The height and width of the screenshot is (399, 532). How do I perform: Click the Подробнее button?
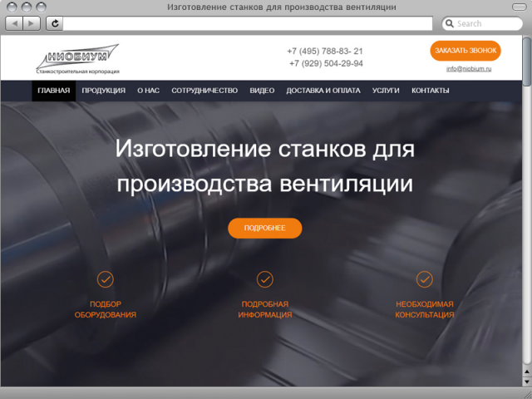(264, 228)
